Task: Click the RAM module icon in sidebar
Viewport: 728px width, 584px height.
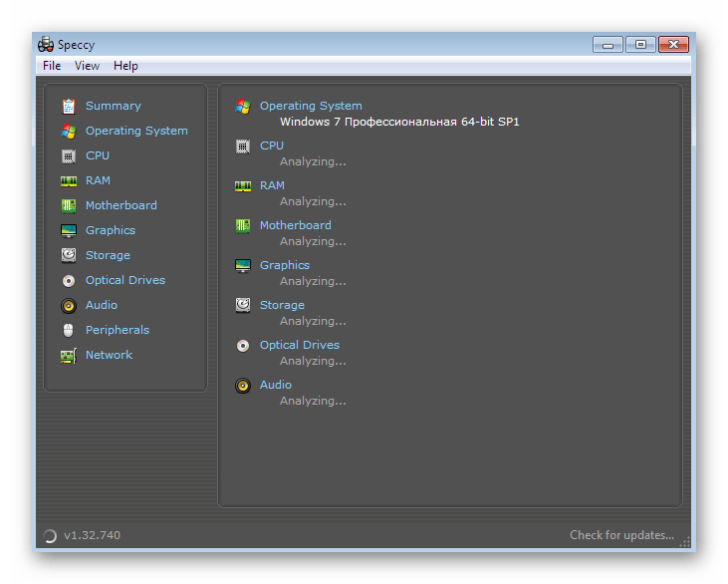Action: (69, 181)
